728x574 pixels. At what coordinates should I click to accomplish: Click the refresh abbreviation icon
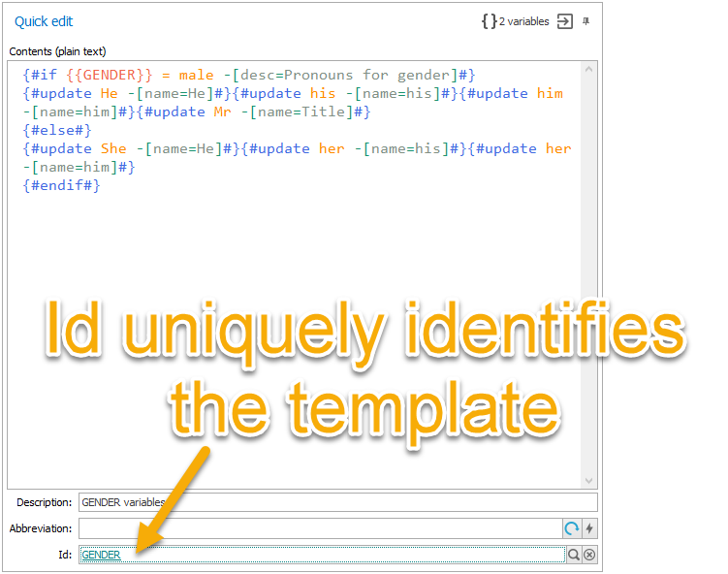point(572,528)
